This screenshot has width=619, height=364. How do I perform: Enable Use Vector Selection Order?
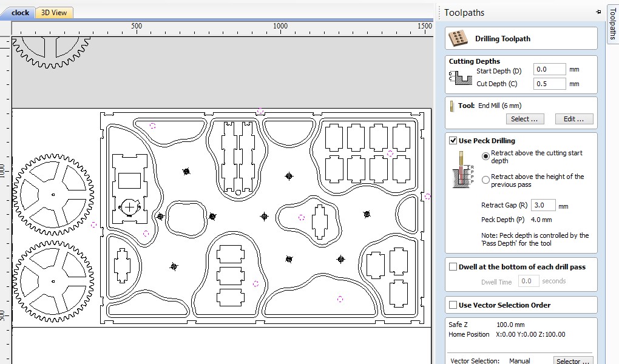453,305
